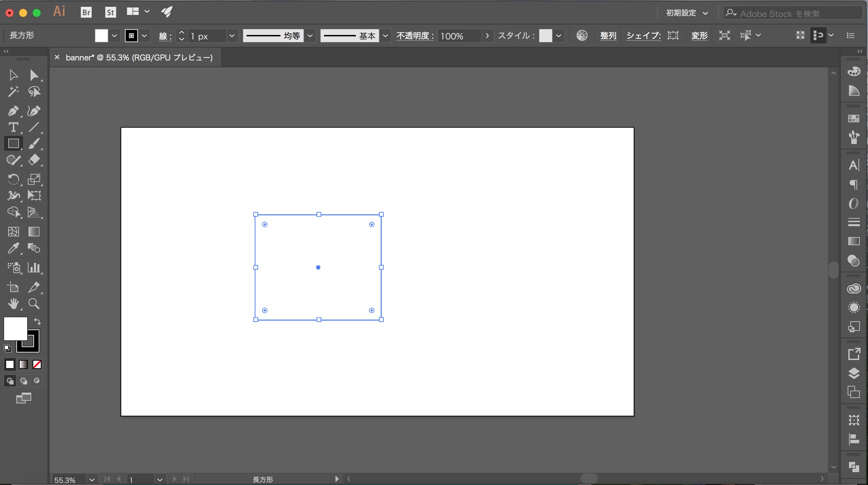Image resolution: width=868 pixels, height=485 pixels.
Task: Click the opacity 100% input field
Action: (x=459, y=36)
